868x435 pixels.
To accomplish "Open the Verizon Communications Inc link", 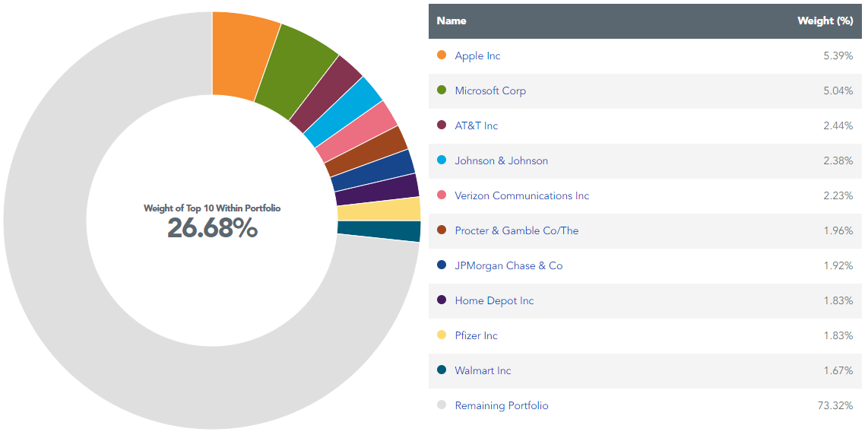I will tap(521, 195).
